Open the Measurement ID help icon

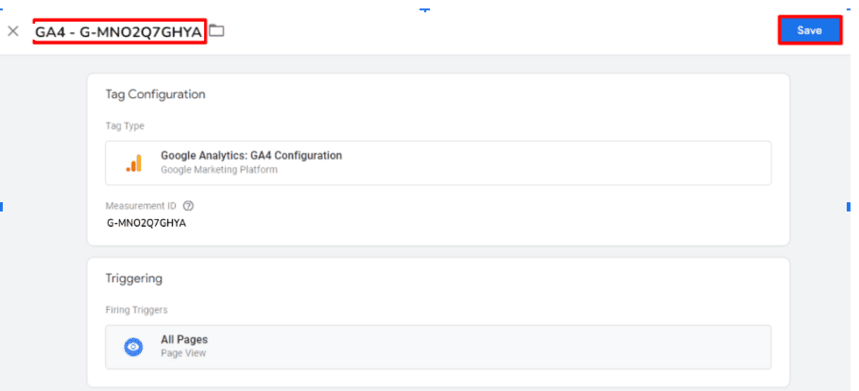click(x=188, y=206)
